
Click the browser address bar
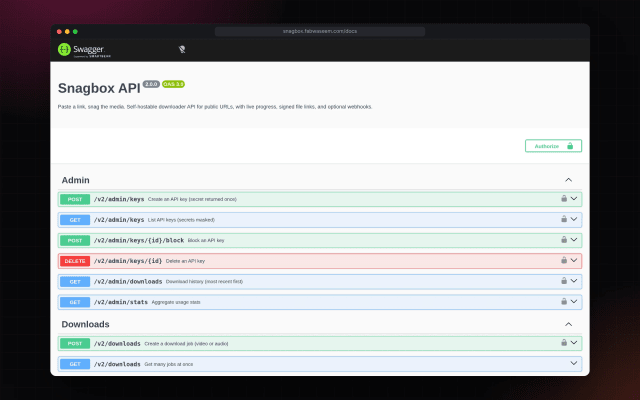pyautogui.click(x=320, y=31)
